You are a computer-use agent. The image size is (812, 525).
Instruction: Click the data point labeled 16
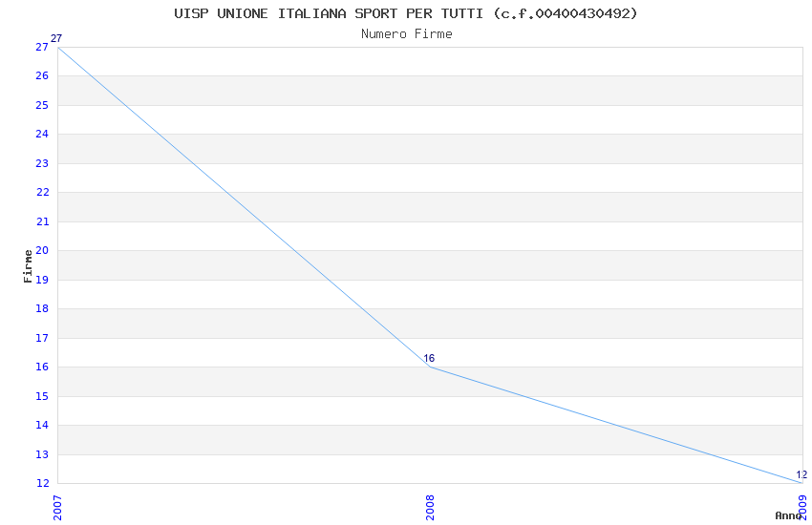coord(430,367)
